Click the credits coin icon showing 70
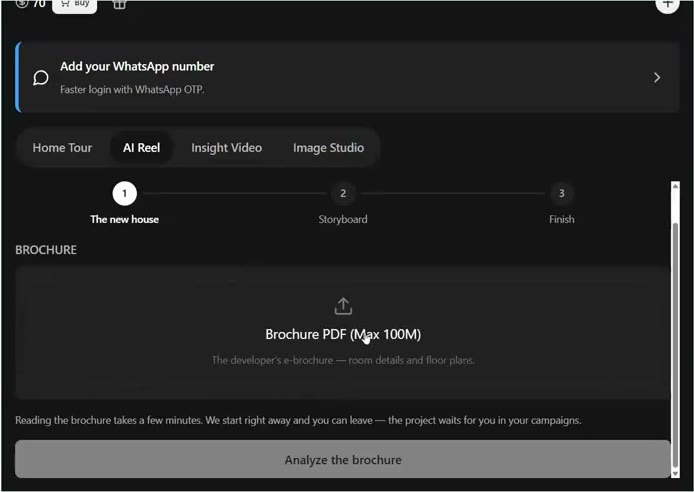The width and height of the screenshot is (694, 492). tap(22, 4)
